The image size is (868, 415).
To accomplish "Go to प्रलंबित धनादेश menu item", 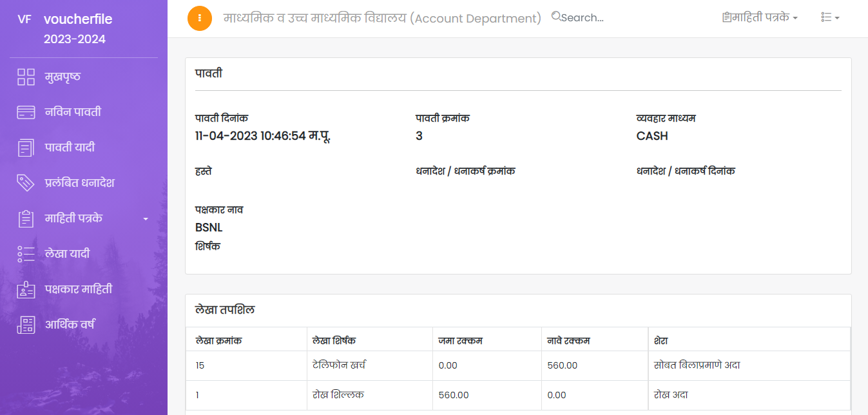I will (x=79, y=183).
